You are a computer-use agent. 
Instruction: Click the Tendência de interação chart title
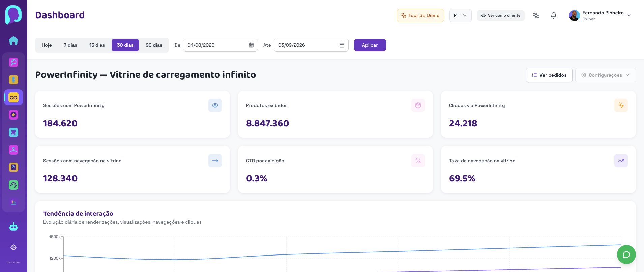click(78, 214)
